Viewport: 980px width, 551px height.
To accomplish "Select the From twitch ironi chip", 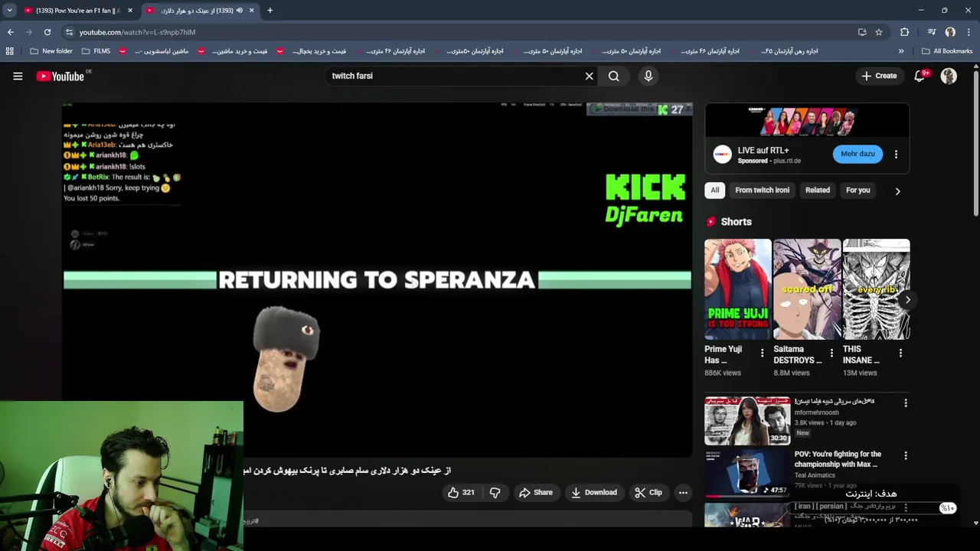I will pyautogui.click(x=762, y=190).
